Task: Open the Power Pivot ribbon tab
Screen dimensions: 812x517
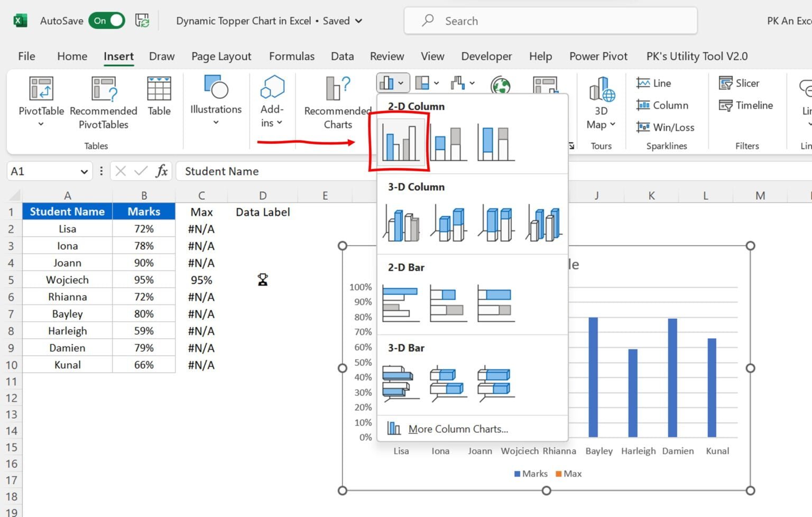Action: pos(598,56)
